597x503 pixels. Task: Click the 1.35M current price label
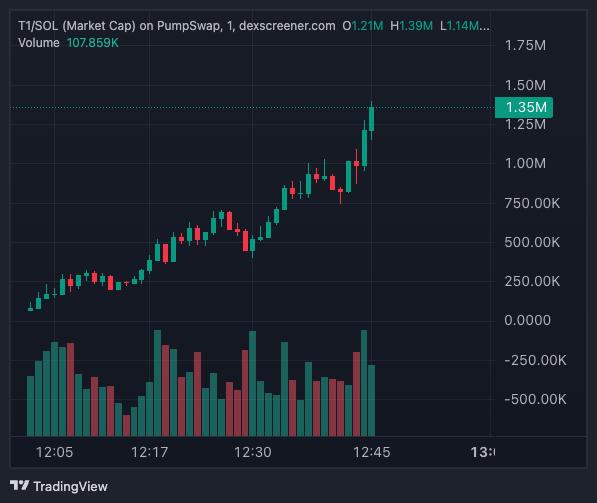[524, 107]
